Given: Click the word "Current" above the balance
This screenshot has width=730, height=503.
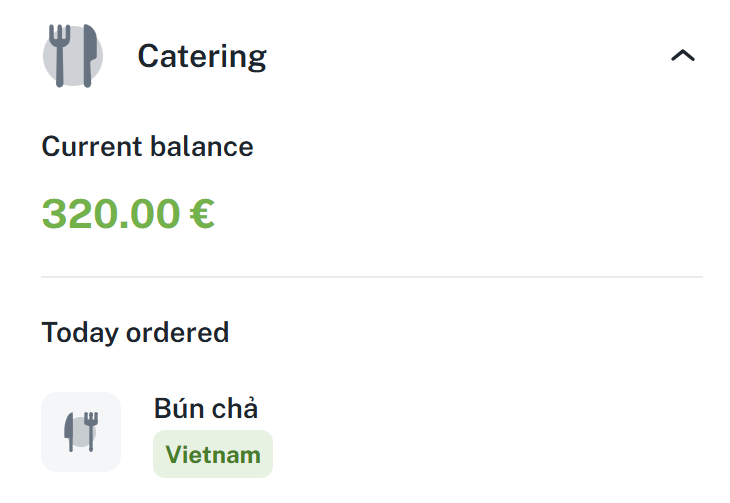Looking at the screenshot, I should point(92,147).
